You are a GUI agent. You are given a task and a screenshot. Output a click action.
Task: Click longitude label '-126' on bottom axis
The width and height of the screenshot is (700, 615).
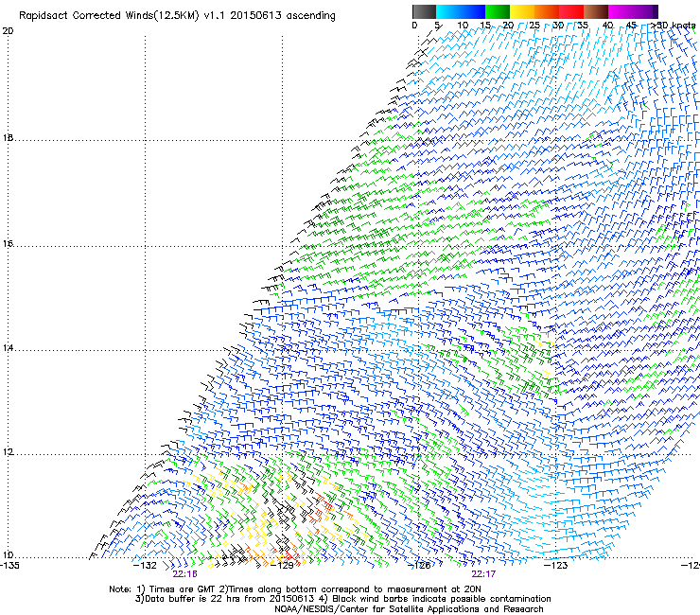tap(419, 566)
